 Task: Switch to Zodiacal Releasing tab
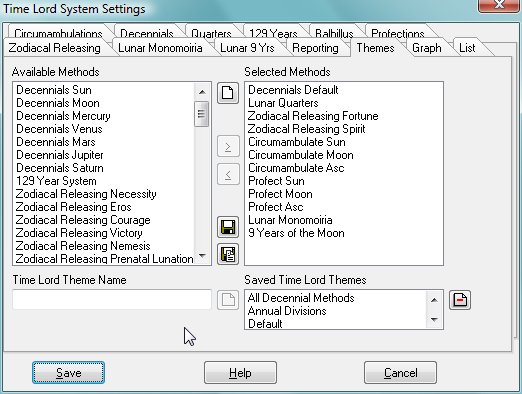(55, 48)
